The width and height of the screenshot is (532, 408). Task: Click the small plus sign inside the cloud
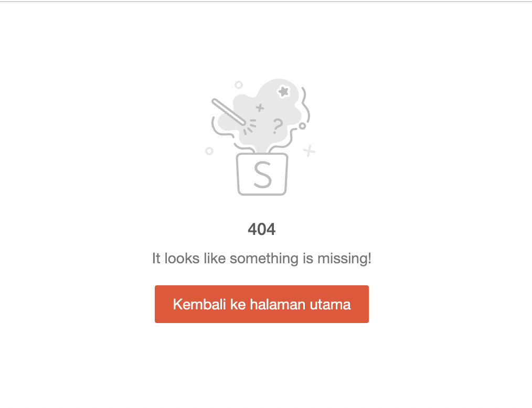(x=260, y=108)
